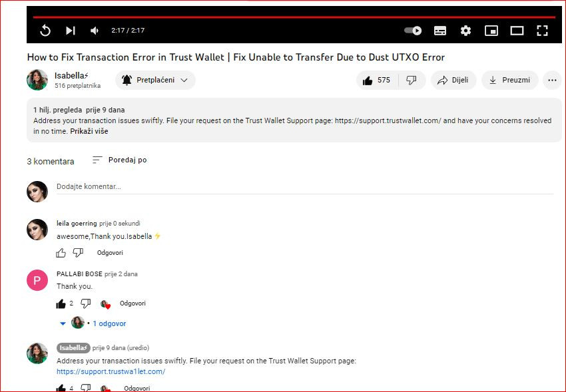Dislike leila goerring's comment
The height and width of the screenshot is (392, 566).
[78, 253]
